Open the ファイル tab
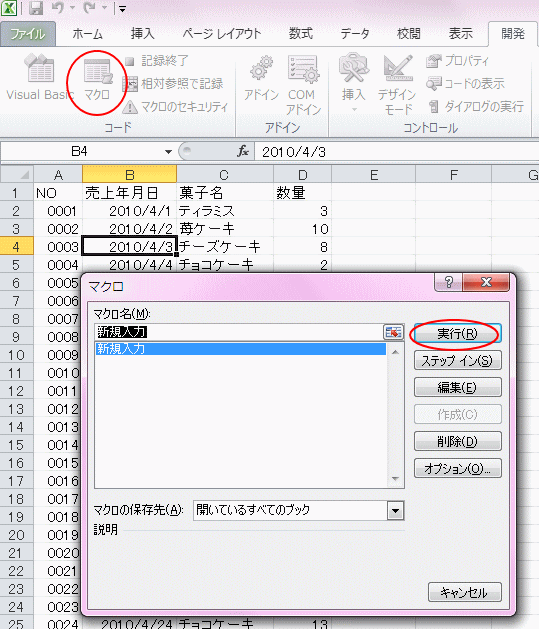The width and height of the screenshot is (539, 629). [x=28, y=34]
